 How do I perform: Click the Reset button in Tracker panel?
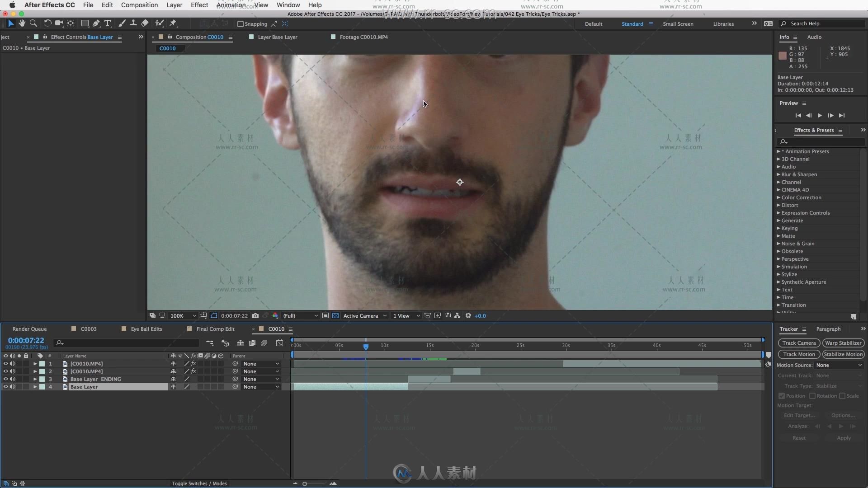click(799, 437)
